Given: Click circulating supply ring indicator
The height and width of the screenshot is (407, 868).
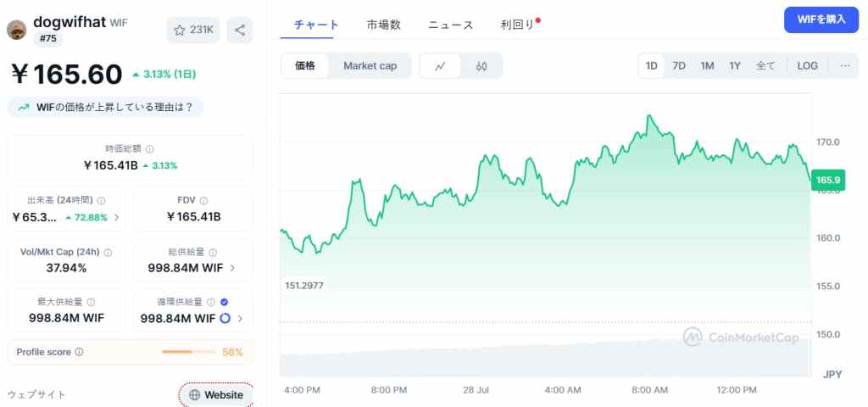Looking at the screenshot, I should [225, 319].
